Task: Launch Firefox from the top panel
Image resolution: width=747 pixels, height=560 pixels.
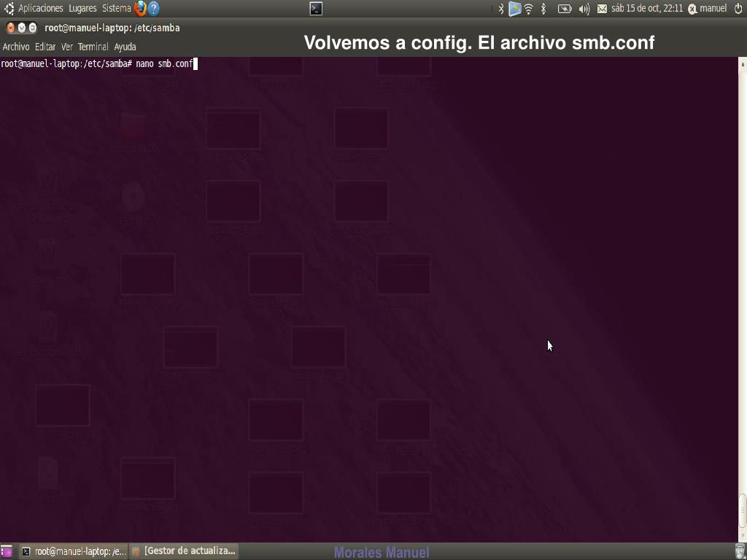Action: point(140,8)
